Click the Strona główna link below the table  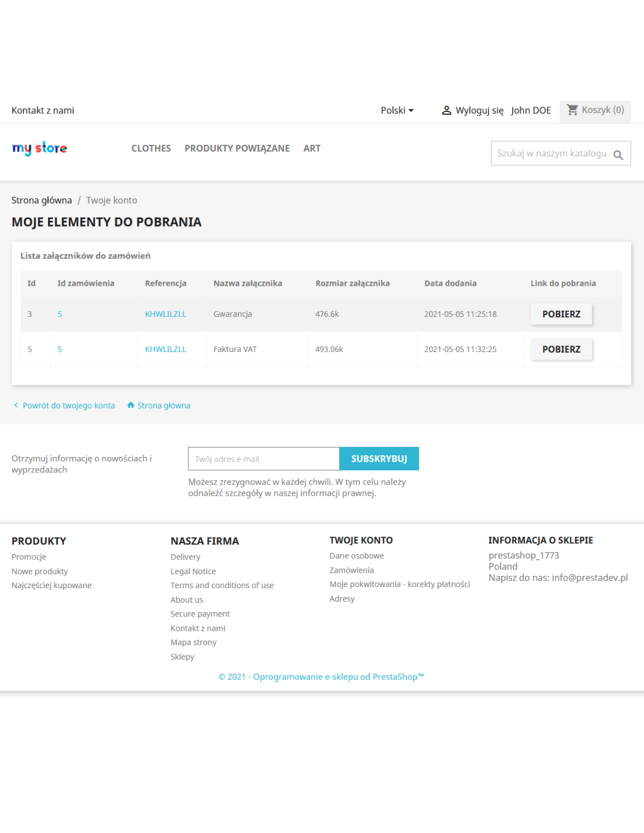(164, 405)
